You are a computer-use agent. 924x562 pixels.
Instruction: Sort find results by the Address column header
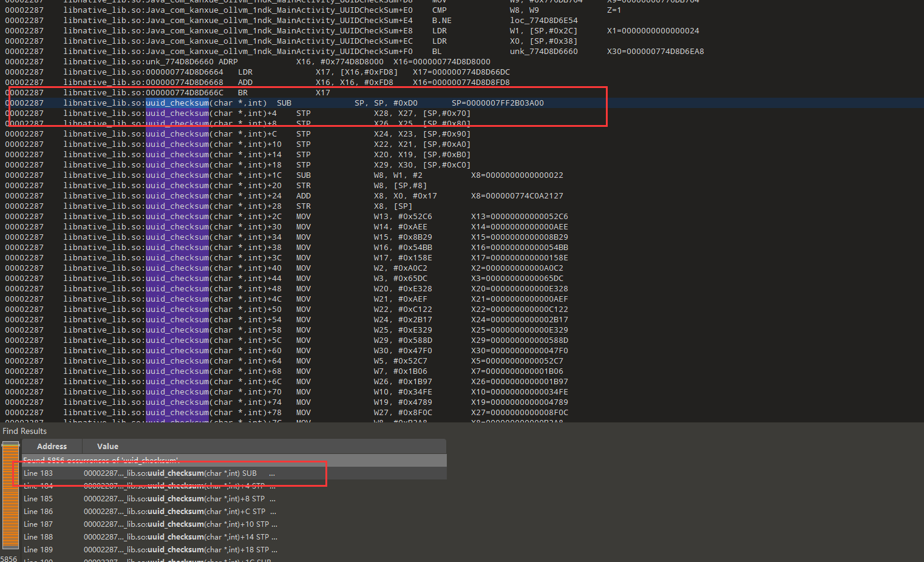(x=52, y=446)
